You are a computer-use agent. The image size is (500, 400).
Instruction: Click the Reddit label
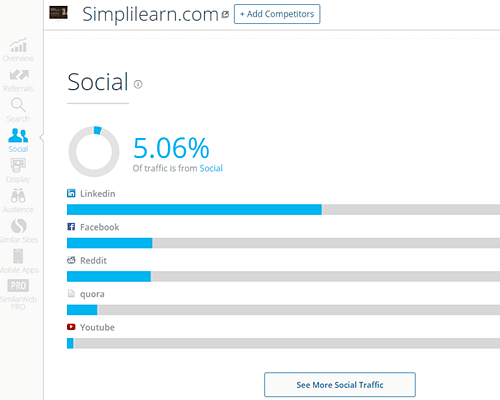point(93,260)
